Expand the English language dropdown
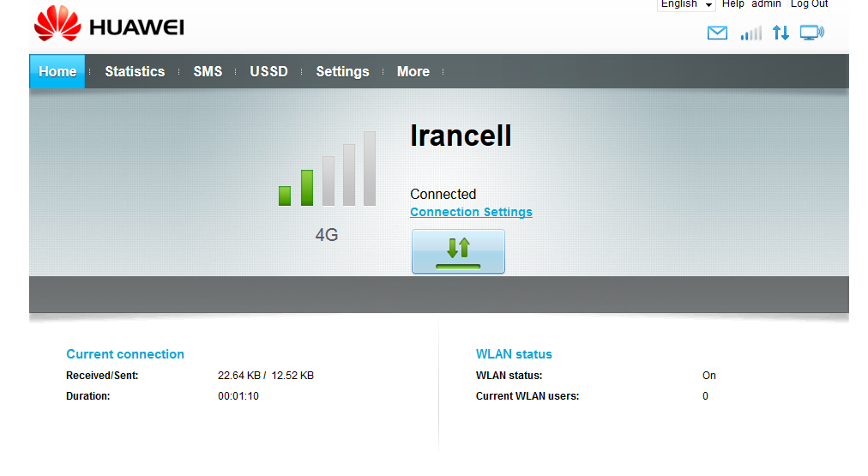This screenshot has height=476, width=868. 686,4
